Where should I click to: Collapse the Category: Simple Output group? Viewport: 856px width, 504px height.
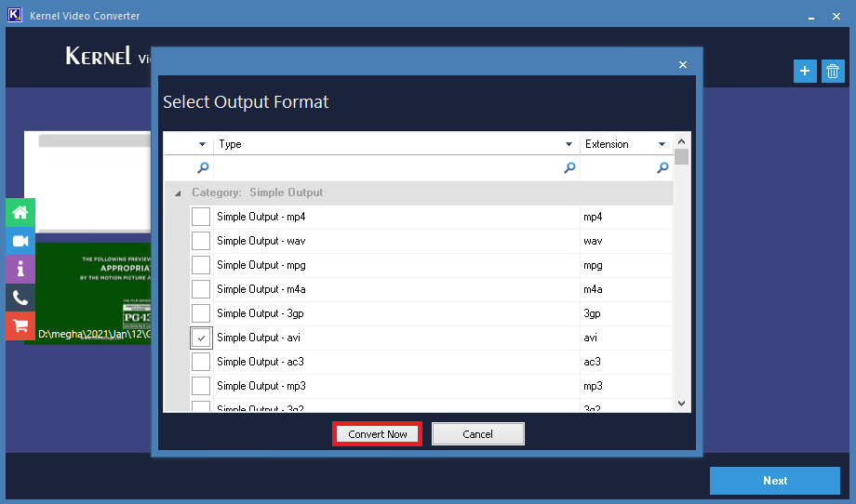pos(178,193)
